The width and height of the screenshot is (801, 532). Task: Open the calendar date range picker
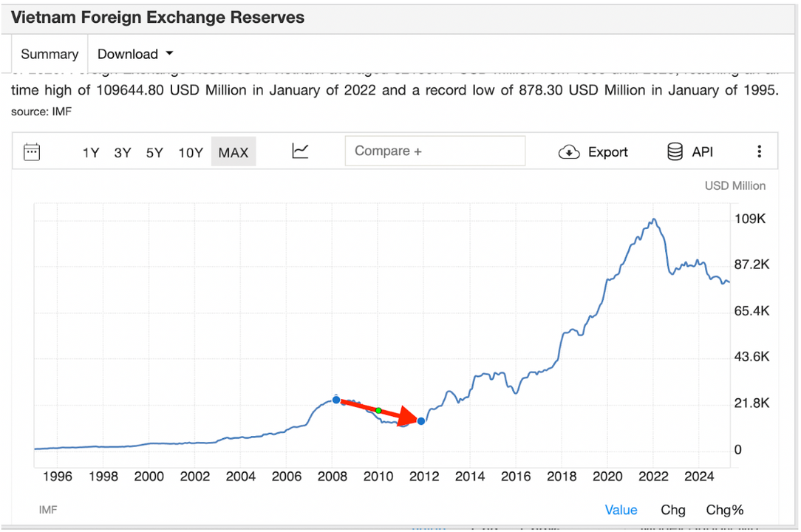32,152
